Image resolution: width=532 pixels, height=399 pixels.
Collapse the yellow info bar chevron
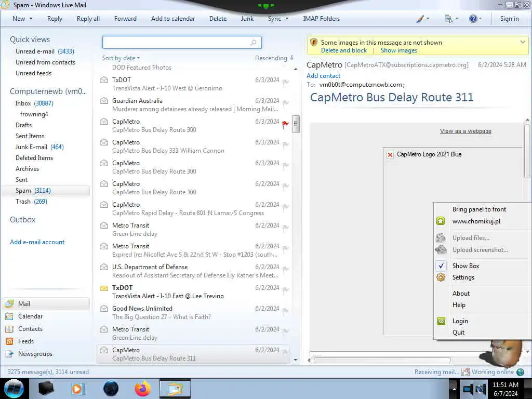click(523, 42)
